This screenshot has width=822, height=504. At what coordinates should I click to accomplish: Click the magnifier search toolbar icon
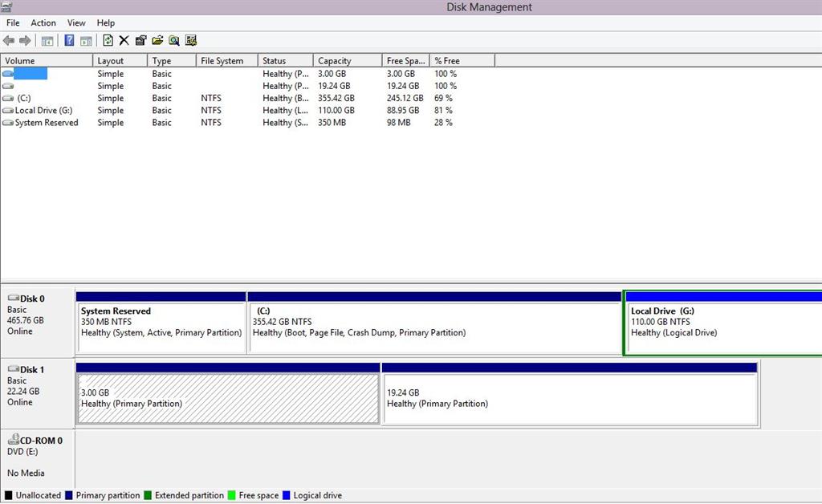(174, 40)
